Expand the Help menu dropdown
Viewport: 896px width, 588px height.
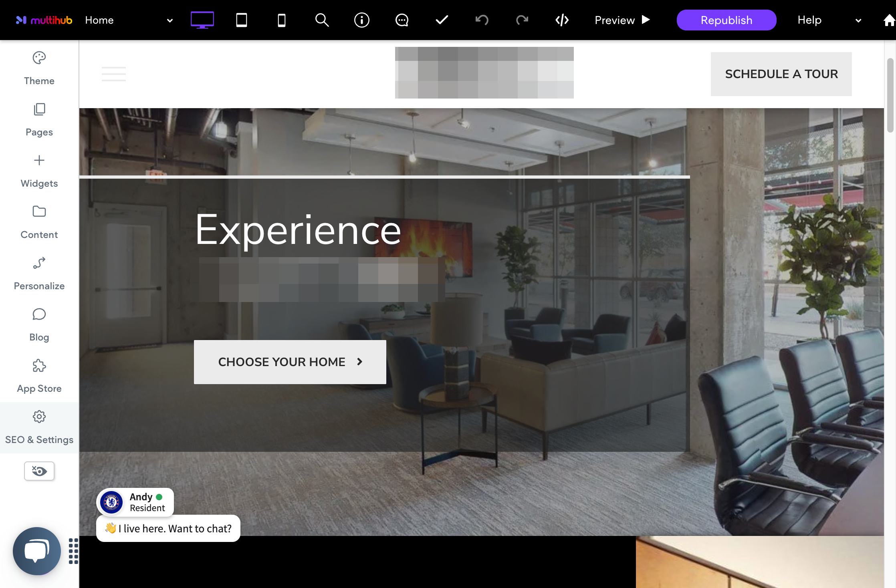click(858, 20)
